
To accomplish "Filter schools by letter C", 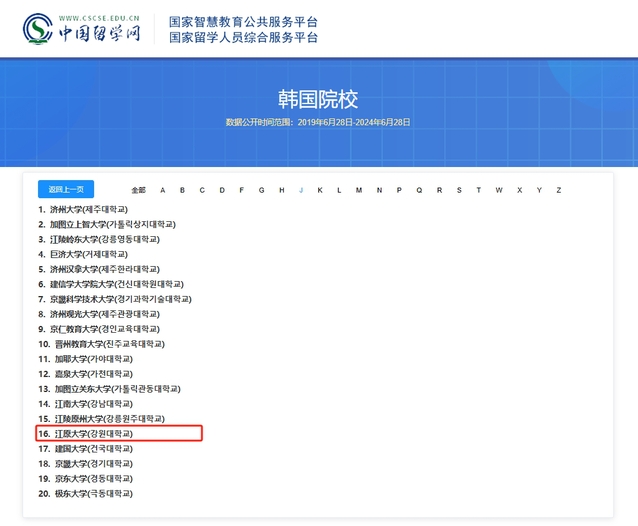I will click(x=202, y=190).
